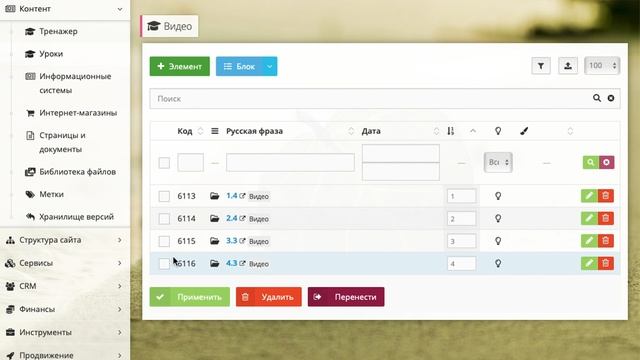Image resolution: width=640 pixels, height=360 pixels.
Task: Check the box for row 6113
Action: coord(164,196)
